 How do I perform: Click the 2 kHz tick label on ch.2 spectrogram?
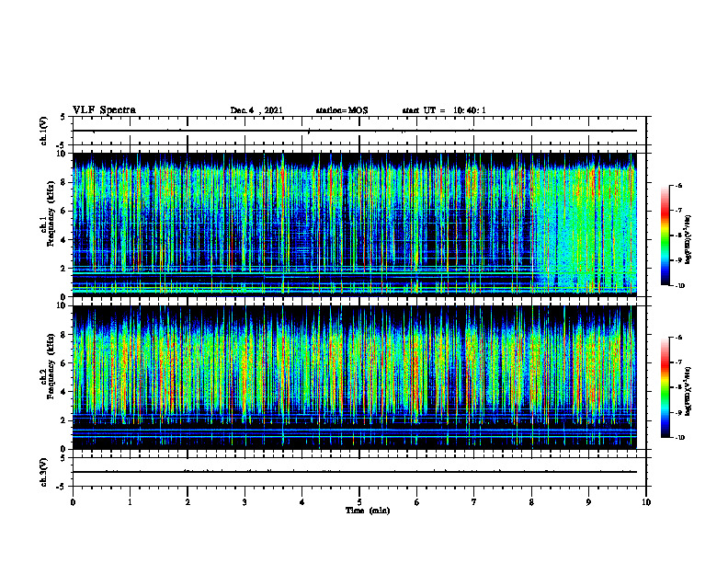64,420
